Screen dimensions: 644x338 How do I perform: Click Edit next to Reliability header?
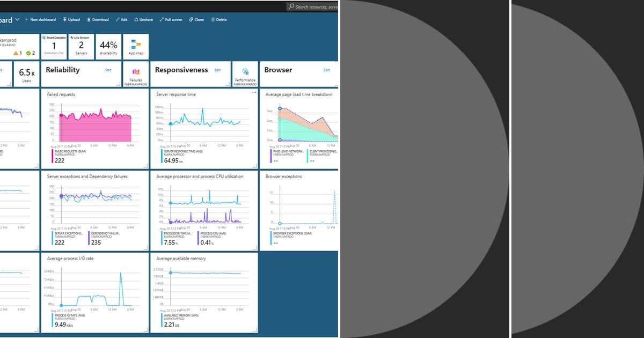[x=108, y=70]
